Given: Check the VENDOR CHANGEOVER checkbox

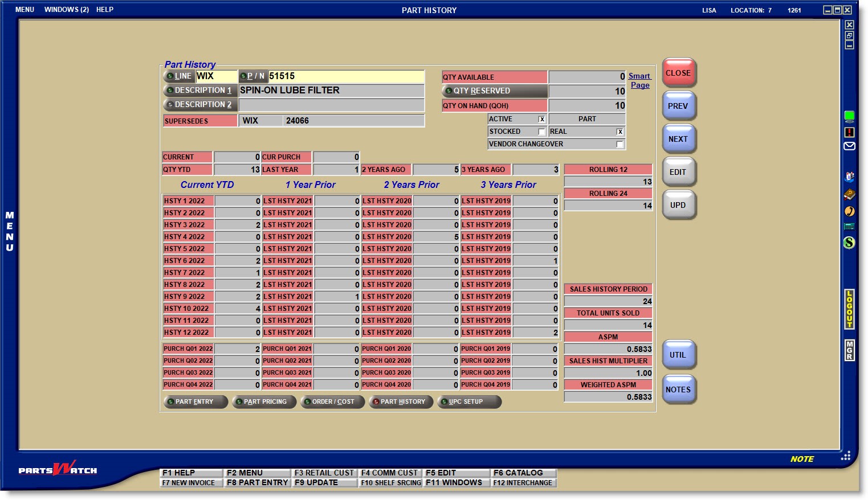Looking at the screenshot, I should 620,144.
